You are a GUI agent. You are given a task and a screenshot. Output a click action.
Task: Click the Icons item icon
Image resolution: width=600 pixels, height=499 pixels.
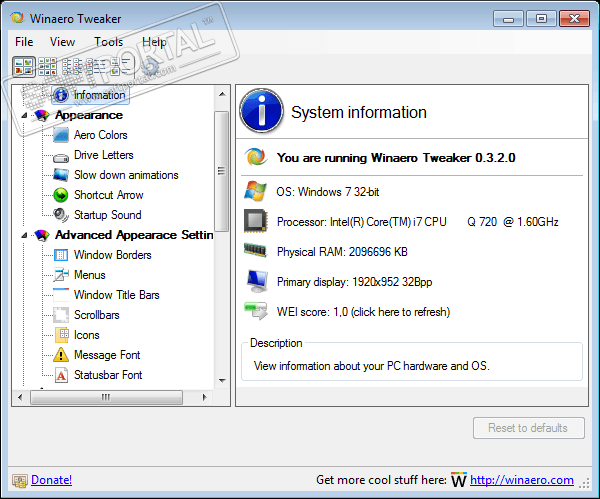pyautogui.click(x=62, y=335)
